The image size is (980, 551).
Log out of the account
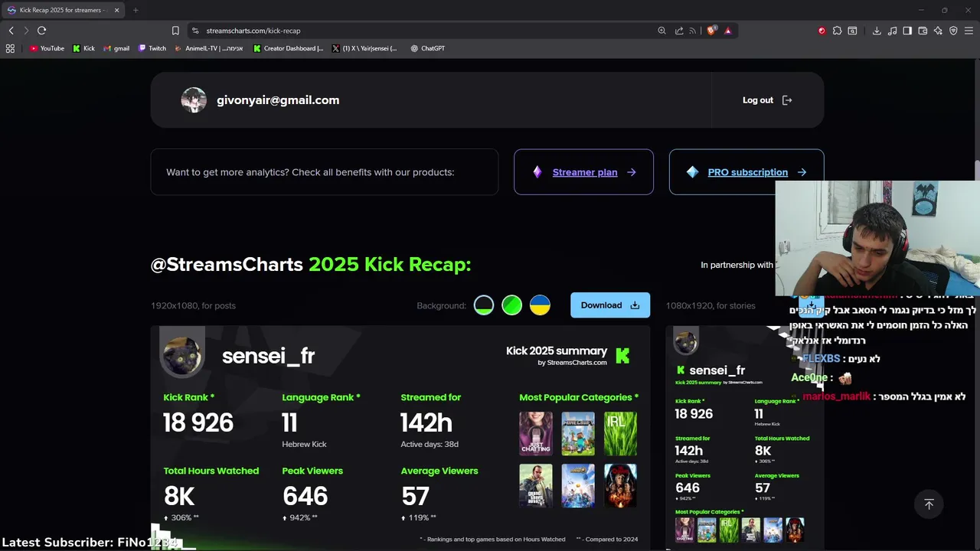767,100
